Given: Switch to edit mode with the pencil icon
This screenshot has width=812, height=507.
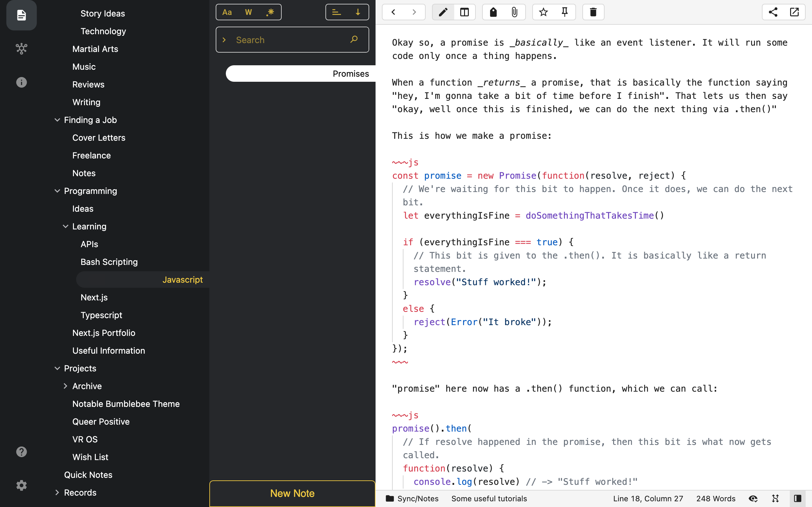Looking at the screenshot, I should tap(442, 12).
